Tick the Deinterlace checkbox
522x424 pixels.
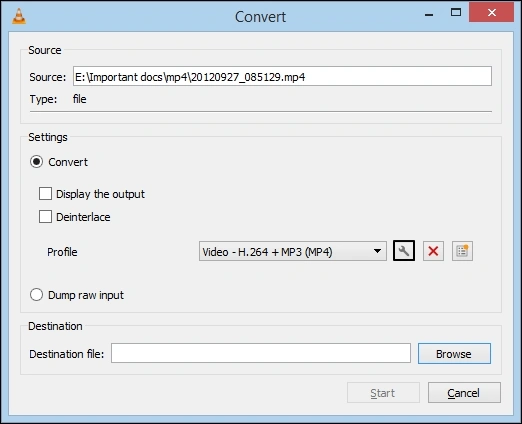click(45, 217)
